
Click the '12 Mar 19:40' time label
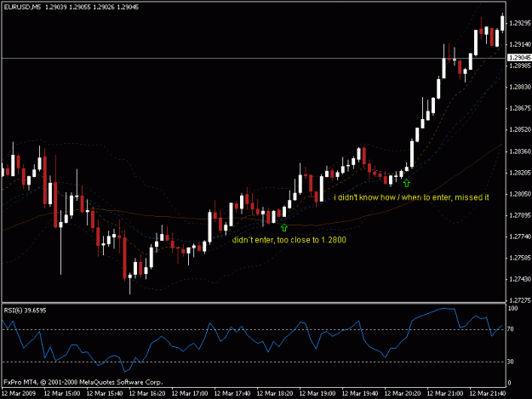tap(360, 394)
